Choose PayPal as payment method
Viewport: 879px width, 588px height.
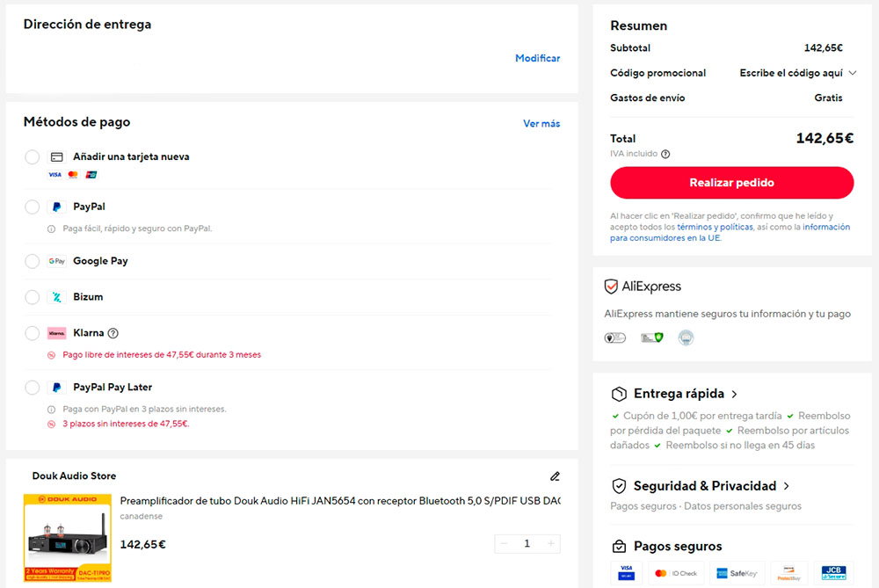click(x=32, y=207)
